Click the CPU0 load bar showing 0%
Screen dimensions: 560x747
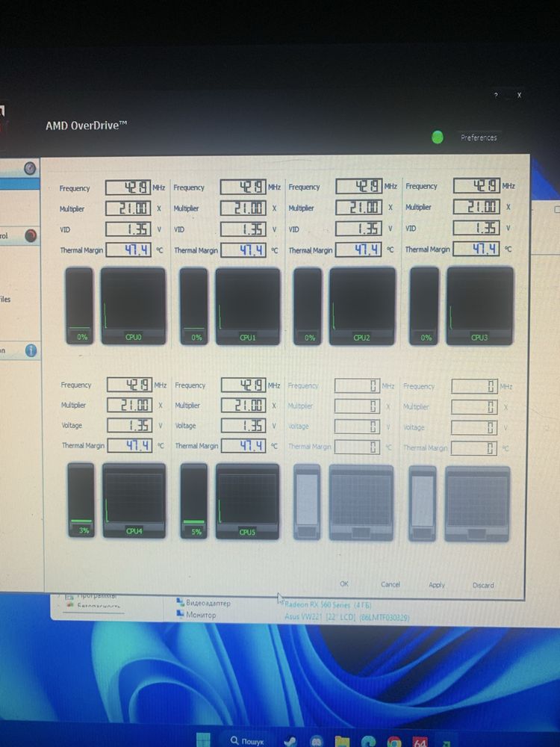tap(80, 306)
